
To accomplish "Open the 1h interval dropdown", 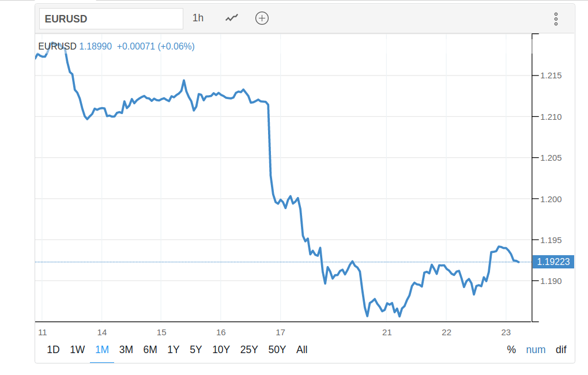I will 198,18.
